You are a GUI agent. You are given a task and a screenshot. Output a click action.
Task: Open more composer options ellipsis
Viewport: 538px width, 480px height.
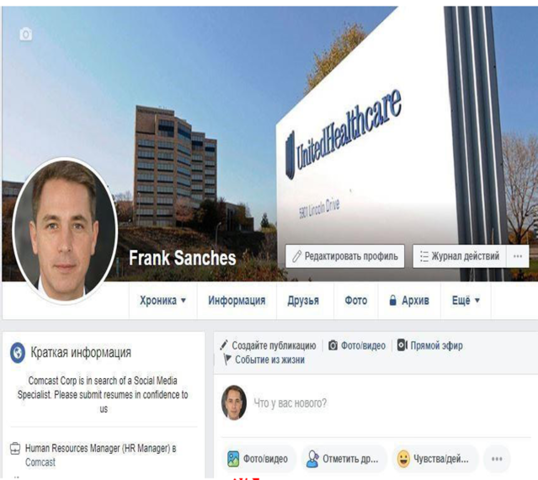(x=497, y=459)
